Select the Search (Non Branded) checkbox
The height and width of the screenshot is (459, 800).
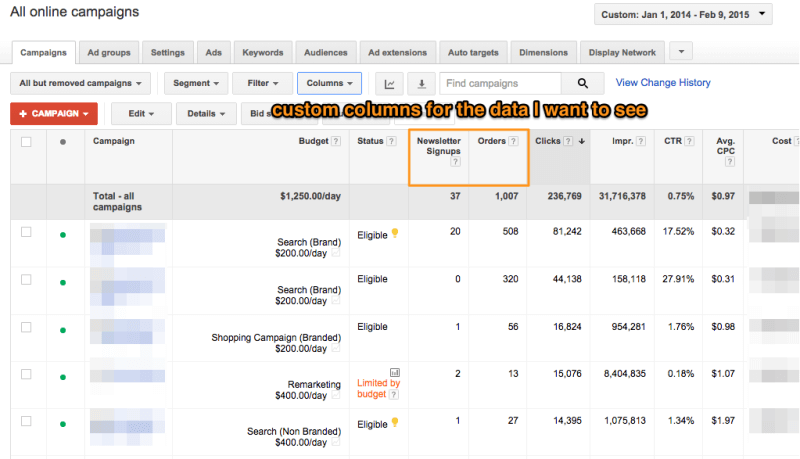click(26, 421)
